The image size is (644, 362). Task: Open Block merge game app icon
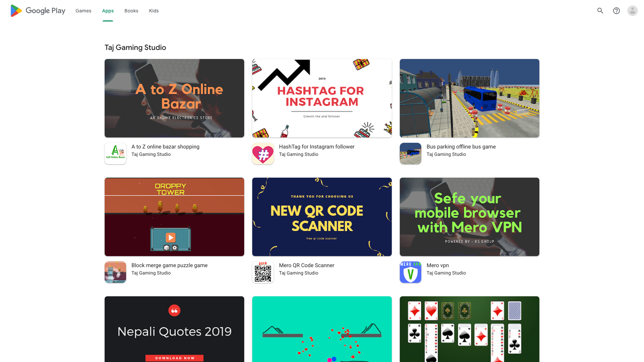tap(115, 272)
